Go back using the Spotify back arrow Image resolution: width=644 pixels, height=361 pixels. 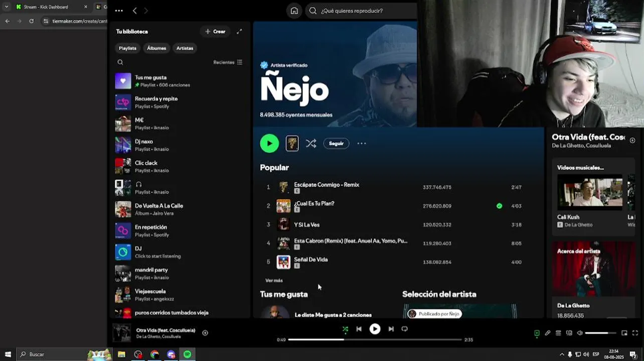(x=134, y=11)
